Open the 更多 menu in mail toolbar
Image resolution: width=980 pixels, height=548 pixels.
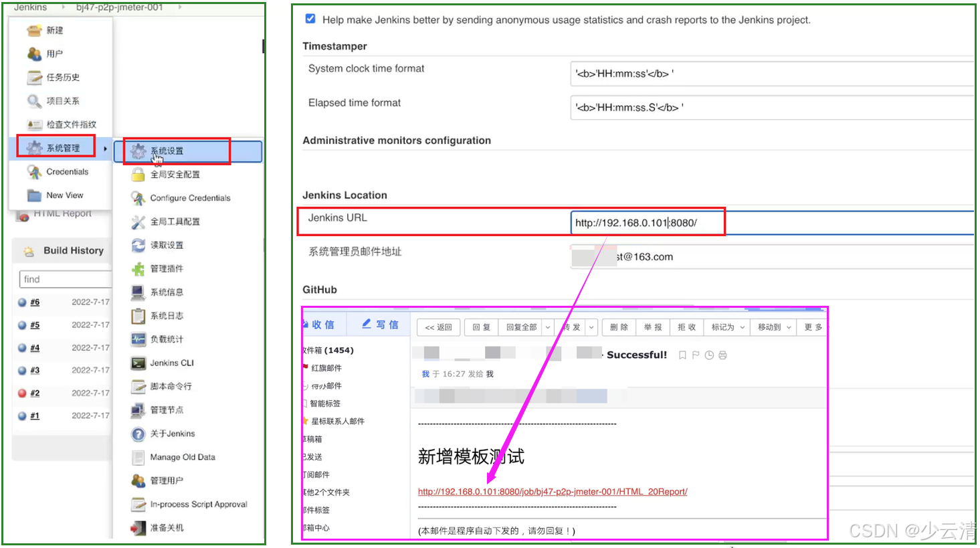pos(813,327)
